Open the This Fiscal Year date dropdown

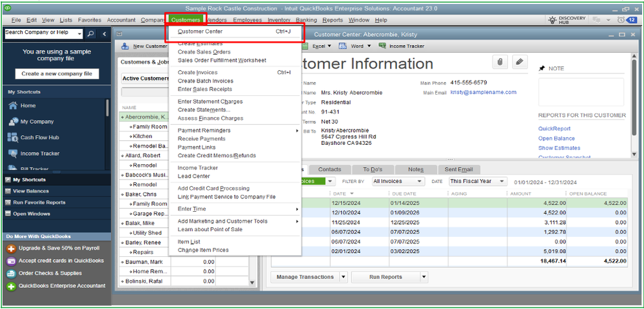(478, 182)
